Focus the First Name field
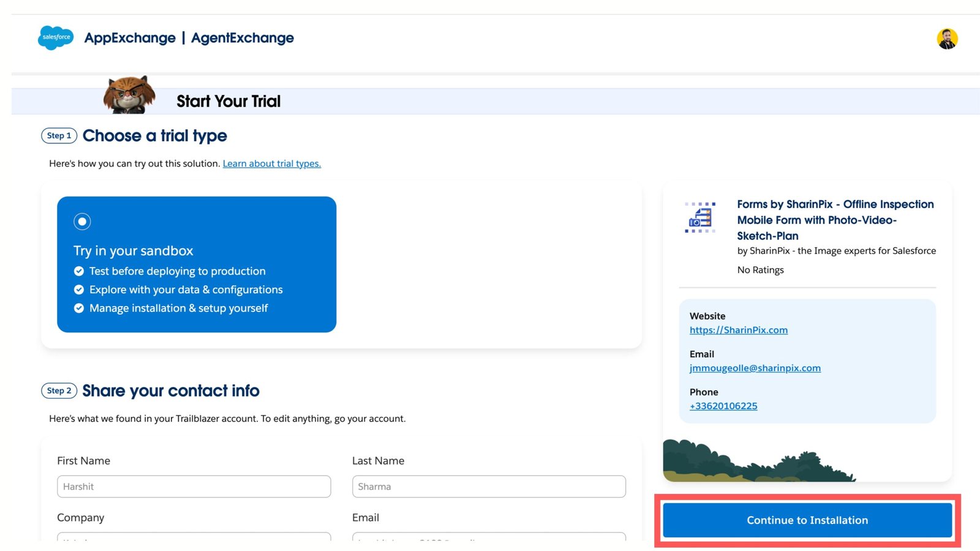The height and width of the screenshot is (551, 980). (194, 487)
